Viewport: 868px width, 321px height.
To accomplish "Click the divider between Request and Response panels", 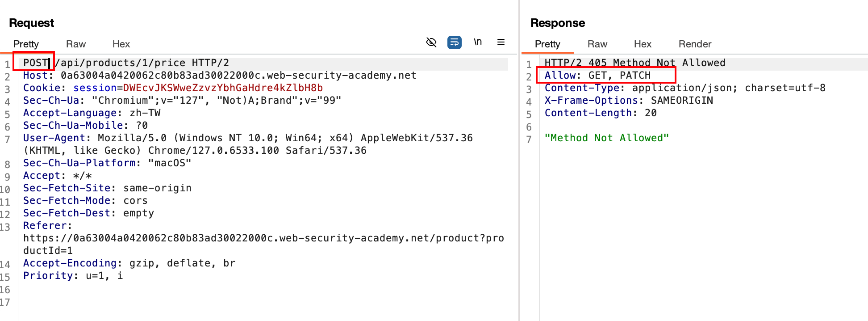I will click(x=519, y=179).
